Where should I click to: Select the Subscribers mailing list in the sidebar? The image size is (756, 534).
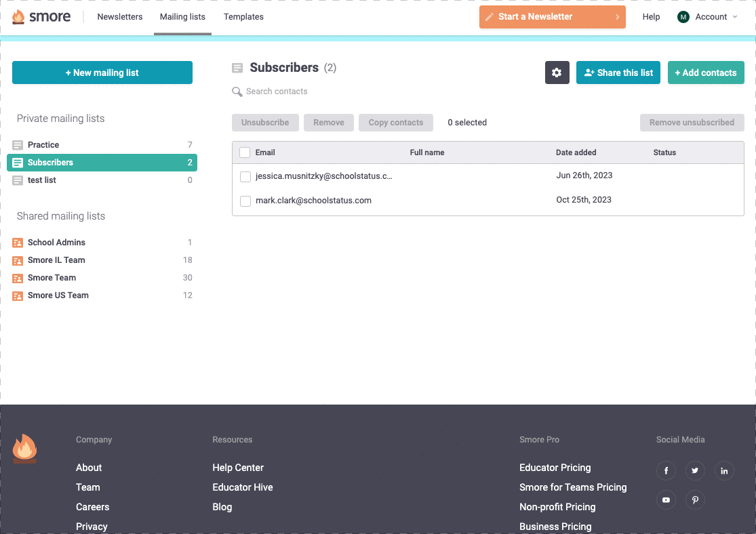click(x=102, y=163)
